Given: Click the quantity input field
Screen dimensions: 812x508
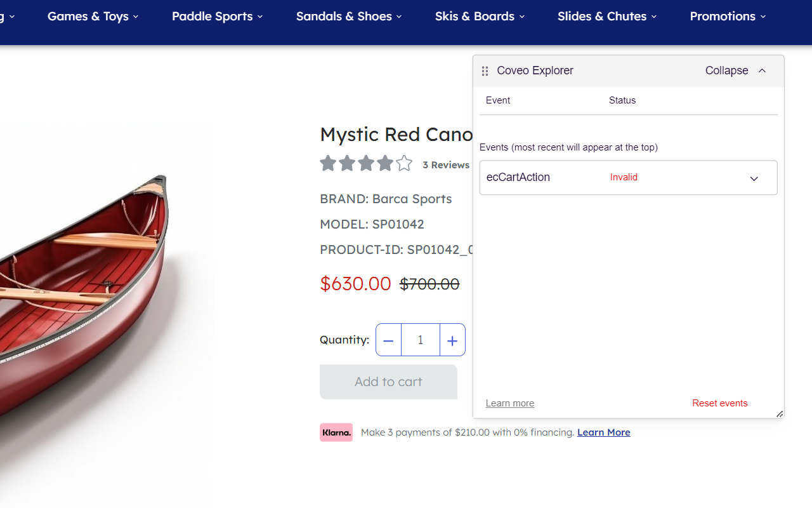Looking at the screenshot, I should click(421, 340).
